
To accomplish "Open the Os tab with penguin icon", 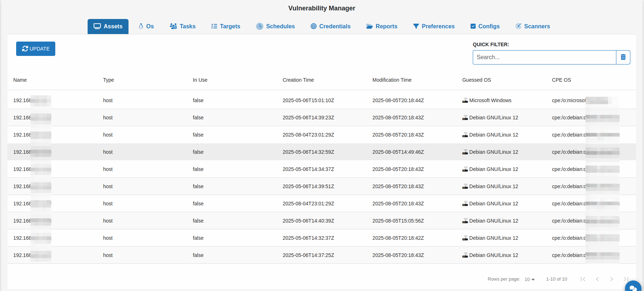I will pyautogui.click(x=146, y=27).
